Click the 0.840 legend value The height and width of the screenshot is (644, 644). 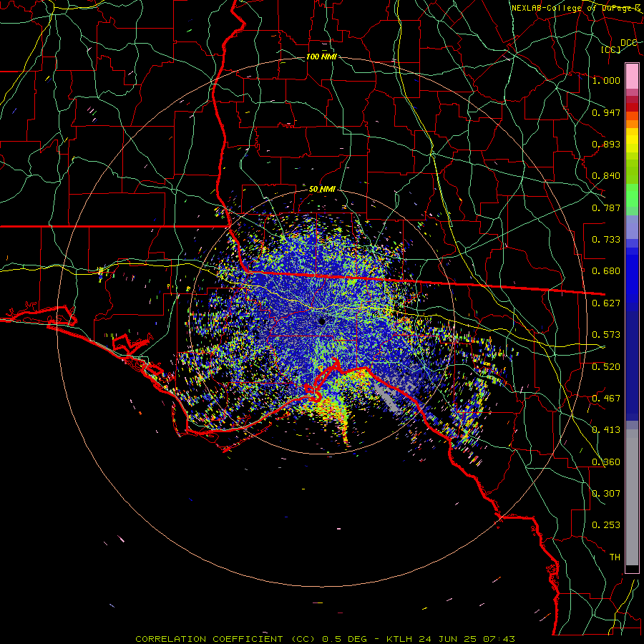(x=606, y=176)
